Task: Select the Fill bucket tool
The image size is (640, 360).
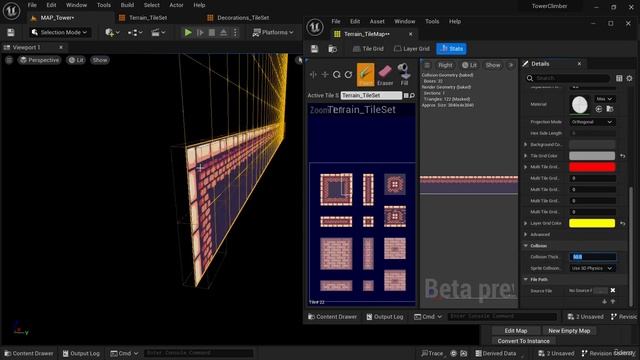Action: 404,75
